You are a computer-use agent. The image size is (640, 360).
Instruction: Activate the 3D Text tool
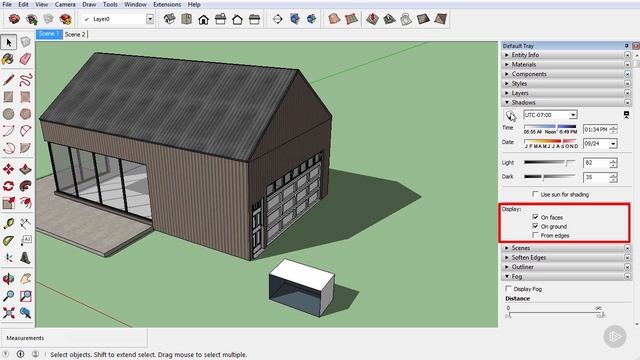[x=25, y=258]
